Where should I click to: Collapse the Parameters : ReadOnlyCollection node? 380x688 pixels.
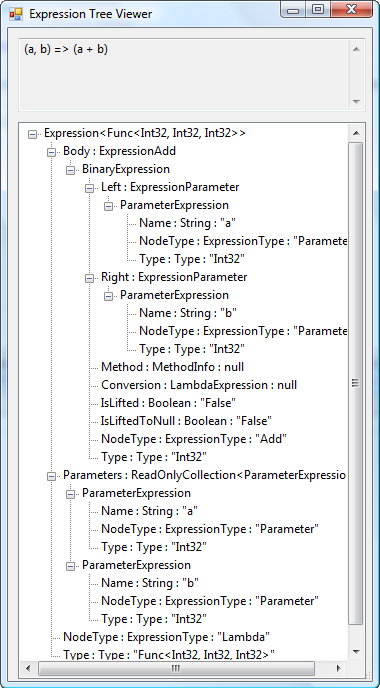point(51,476)
